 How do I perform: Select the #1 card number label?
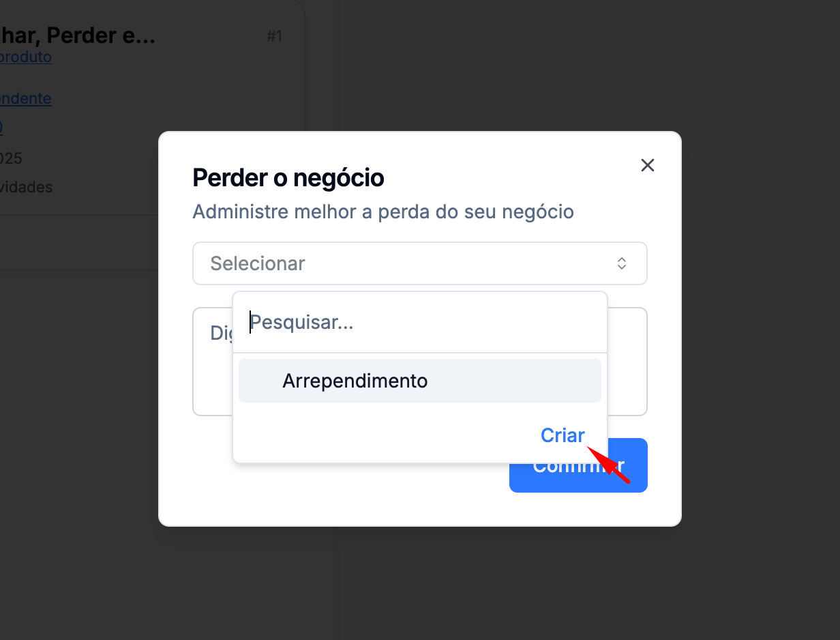(x=274, y=36)
